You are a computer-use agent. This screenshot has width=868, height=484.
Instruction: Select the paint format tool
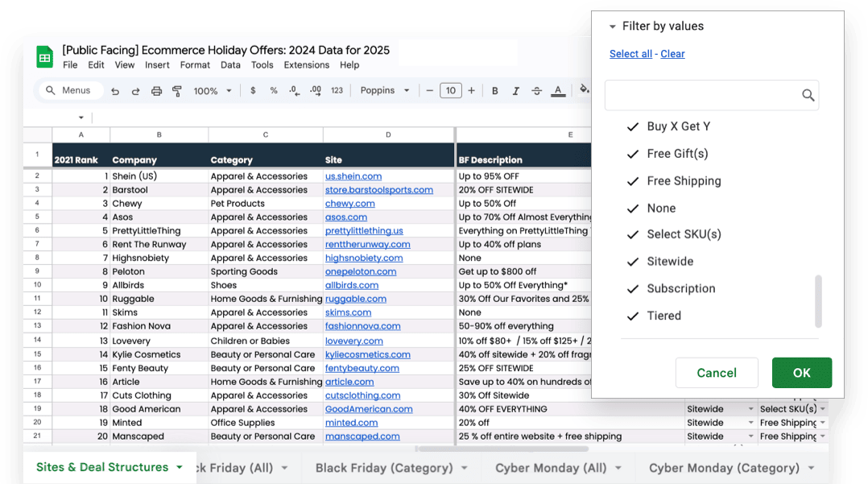(176, 91)
